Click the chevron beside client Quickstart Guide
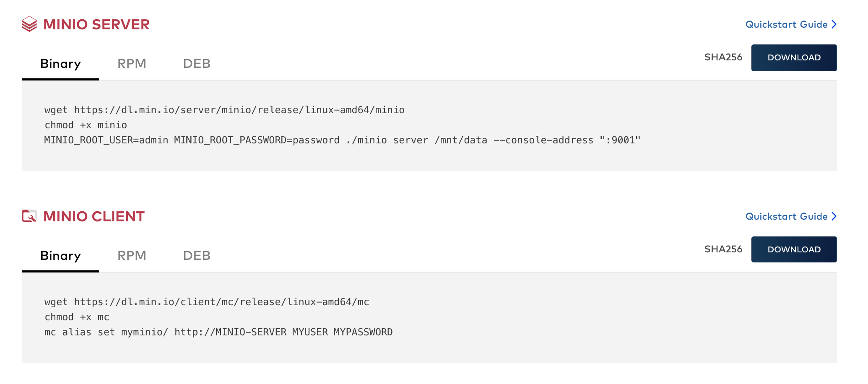The height and width of the screenshot is (384, 868). (x=834, y=216)
